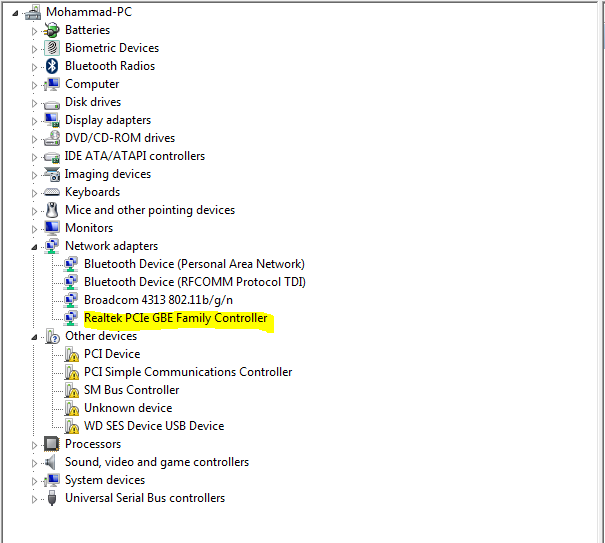The width and height of the screenshot is (605, 543).
Task: Expand the Imaging devices arrow
Action: [x=34, y=175]
